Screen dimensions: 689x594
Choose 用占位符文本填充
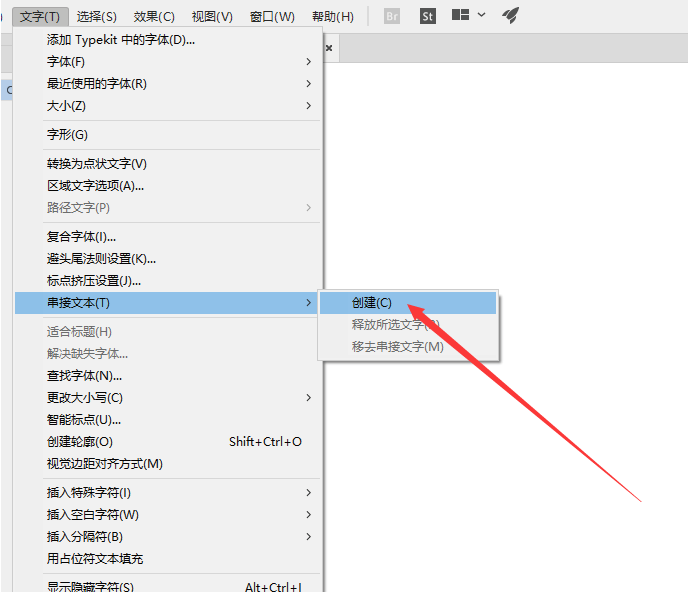click(x=168, y=558)
